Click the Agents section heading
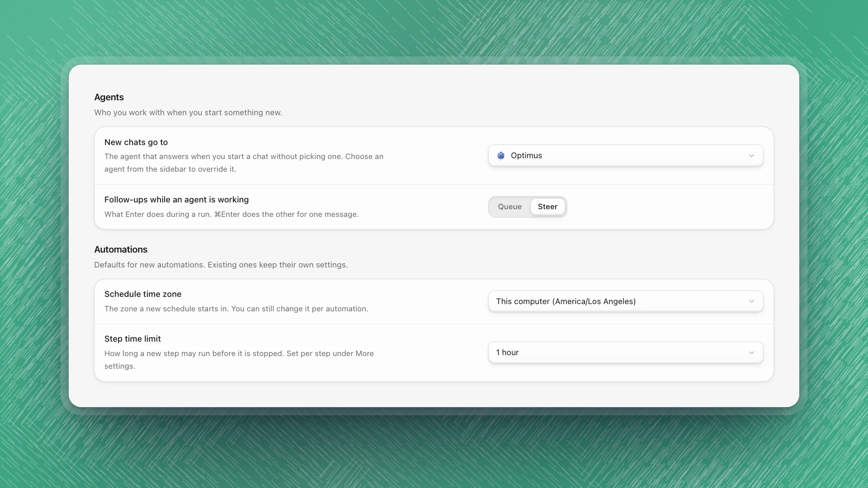 pyautogui.click(x=109, y=97)
